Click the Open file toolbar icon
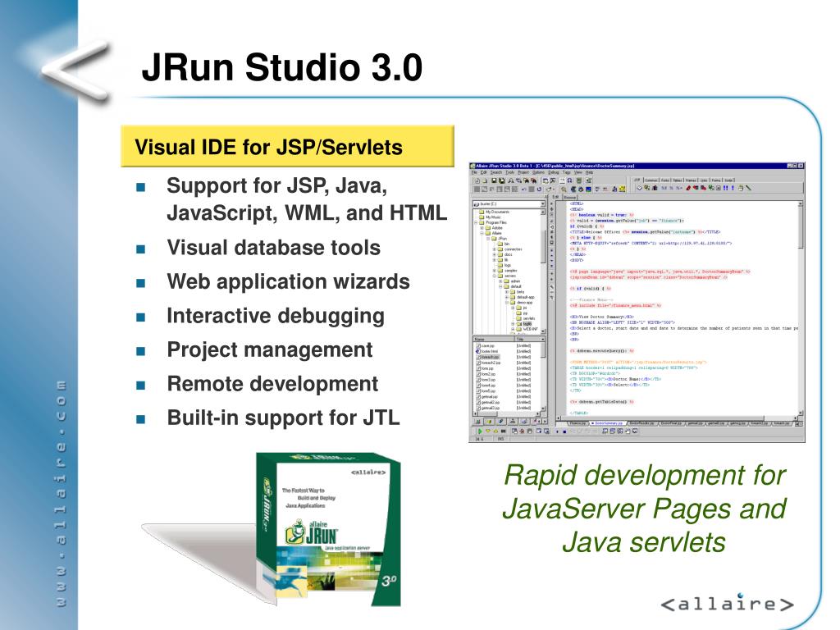 (485, 180)
